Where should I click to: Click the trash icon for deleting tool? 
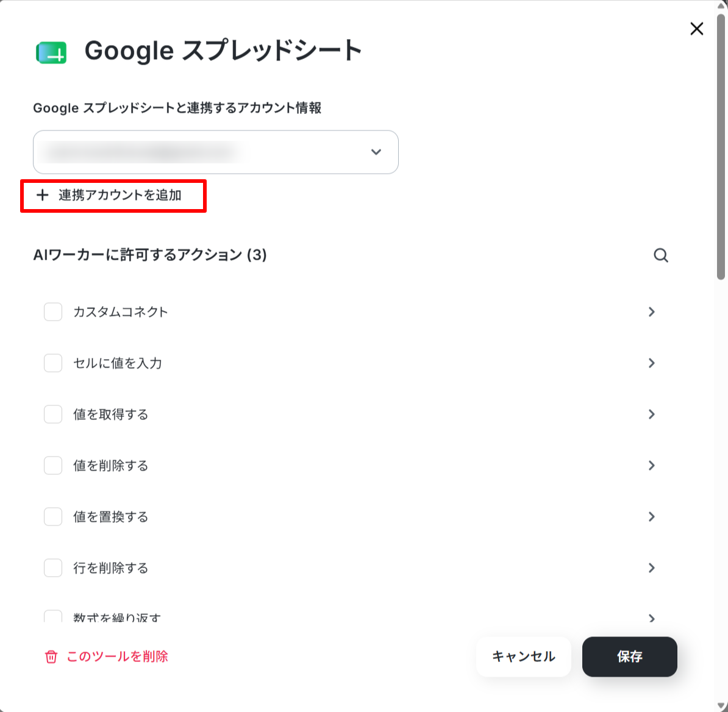click(x=51, y=657)
